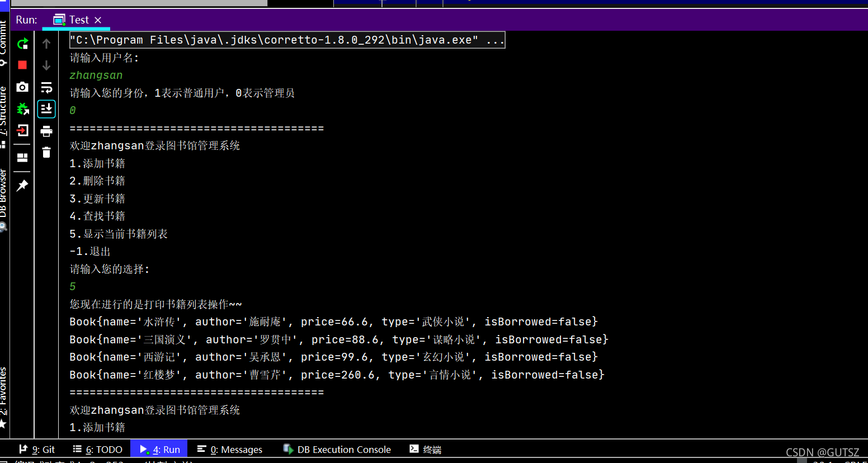The width and height of the screenshot is (868, 463).
Task: Toggle soft-wrap in console
Action: (x=46, y=87)
